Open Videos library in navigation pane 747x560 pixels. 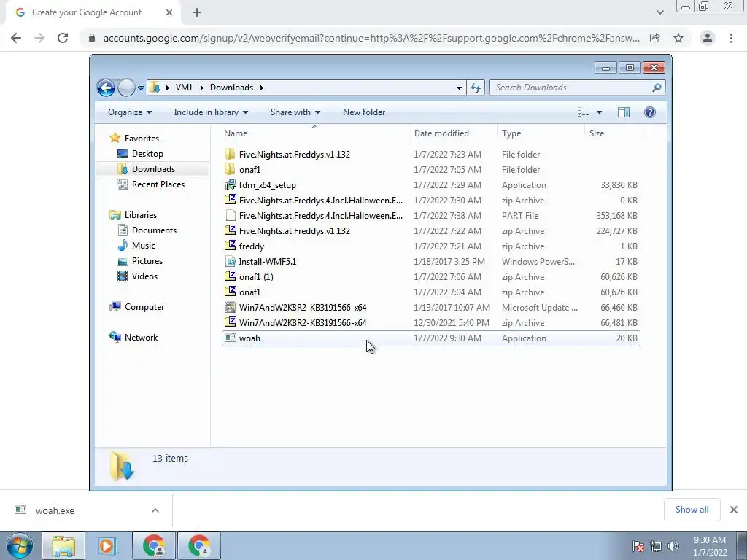pos(144,276)
